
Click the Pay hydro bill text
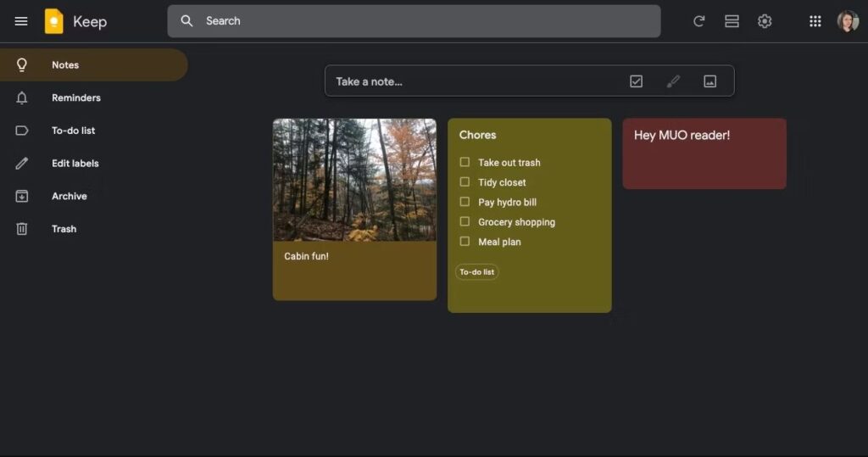point(507,202)
